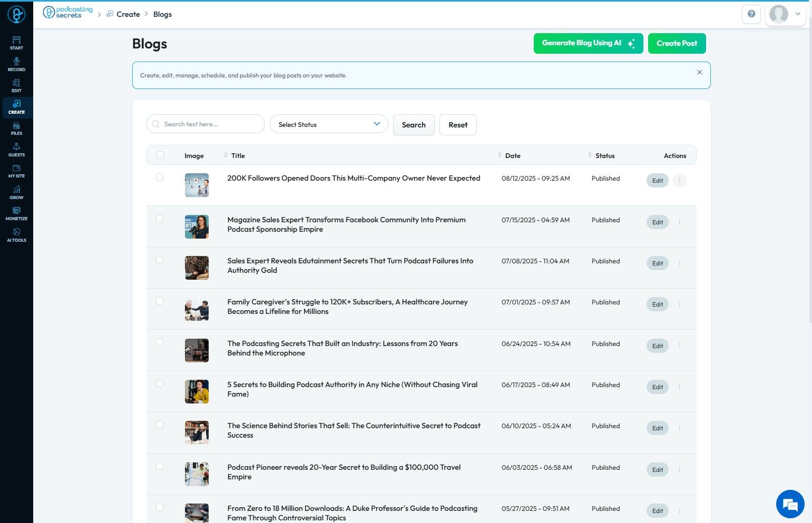Open AI Tools in sidebar
812x523 pixels.
(x=16, y=235)
